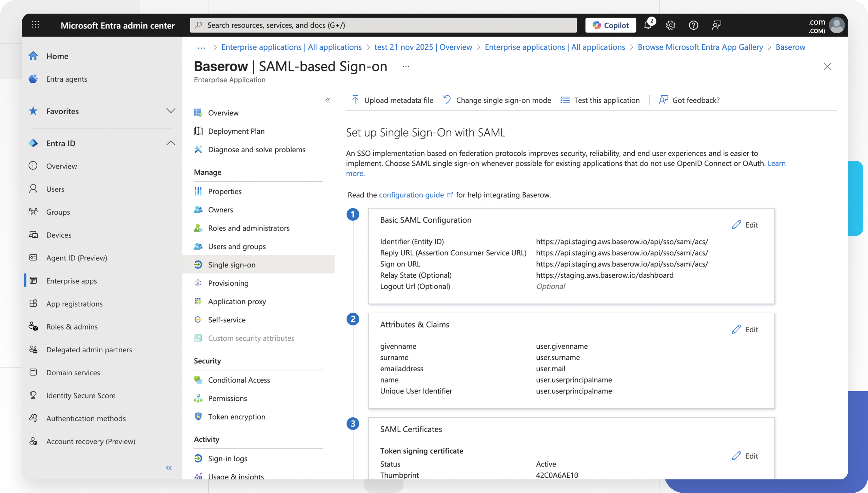Open the account avatar
Screen dimensions: 868x493
click(837, 25)
